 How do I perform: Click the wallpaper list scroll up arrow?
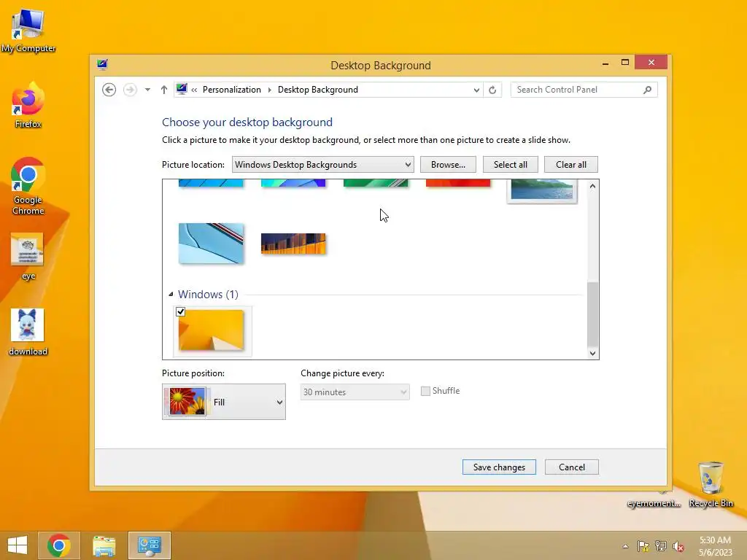point(592,186)
